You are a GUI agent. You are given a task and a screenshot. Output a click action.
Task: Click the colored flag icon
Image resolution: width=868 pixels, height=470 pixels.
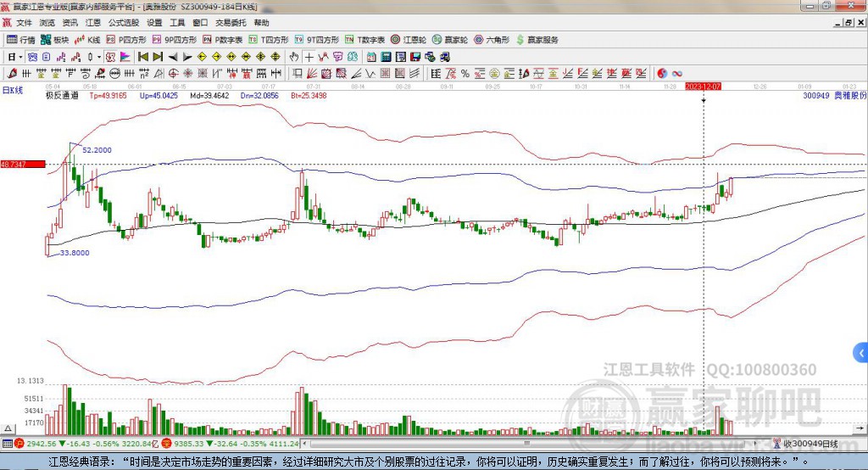125,57
